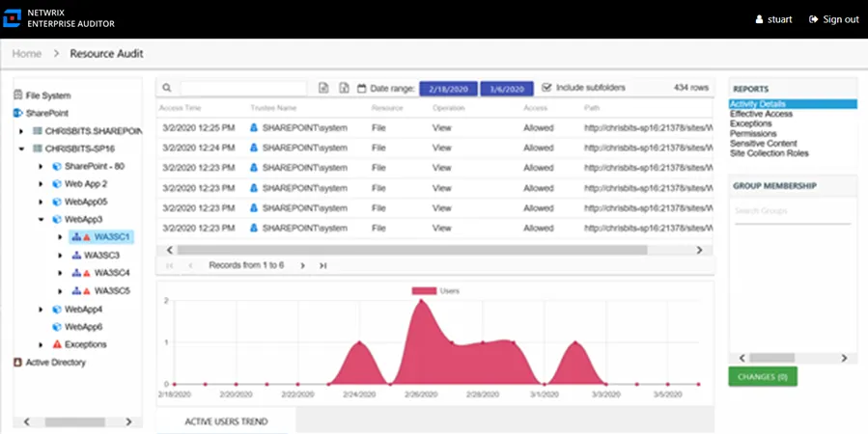
Task: Collapse the CHRISBITS-SP16 tree node
Action: [21, 149]
